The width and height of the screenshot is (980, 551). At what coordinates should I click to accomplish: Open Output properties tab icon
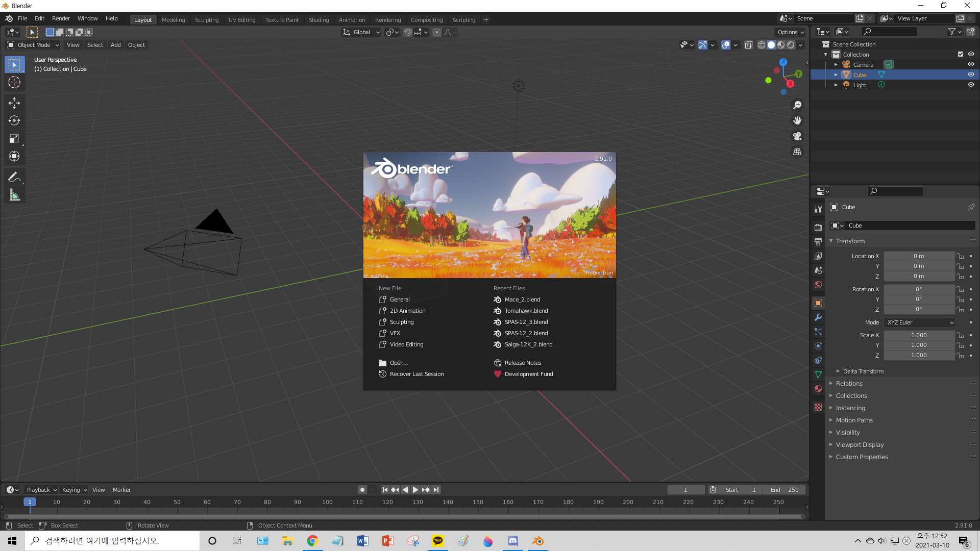point(818,241)
